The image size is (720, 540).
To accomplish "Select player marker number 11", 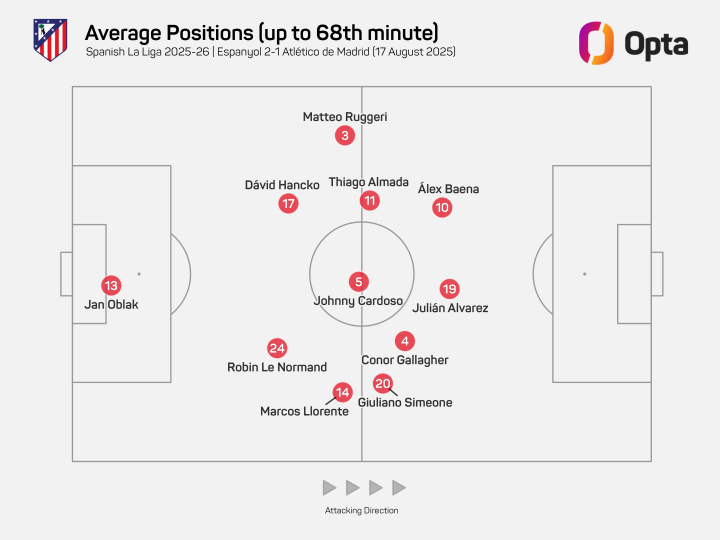I will [370, 201].
